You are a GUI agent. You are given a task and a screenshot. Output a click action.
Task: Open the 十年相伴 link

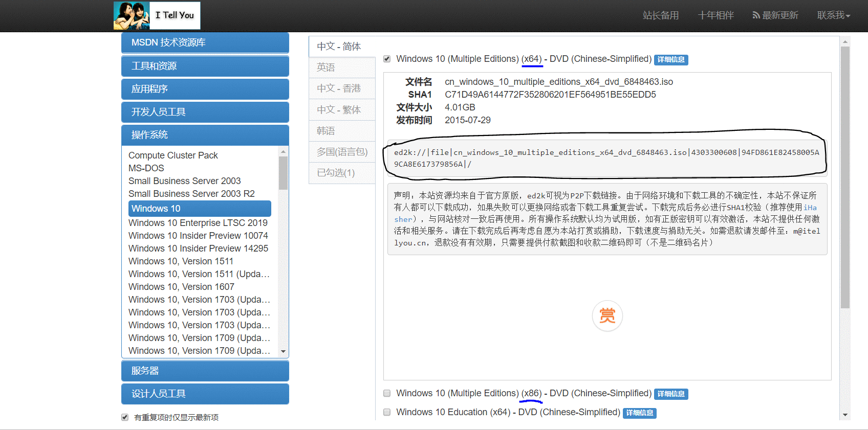715,15
